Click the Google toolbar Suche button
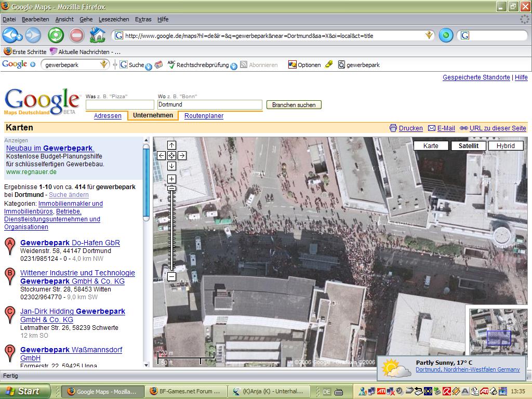This screenshot has height=399, width=532. coord(132,64)
